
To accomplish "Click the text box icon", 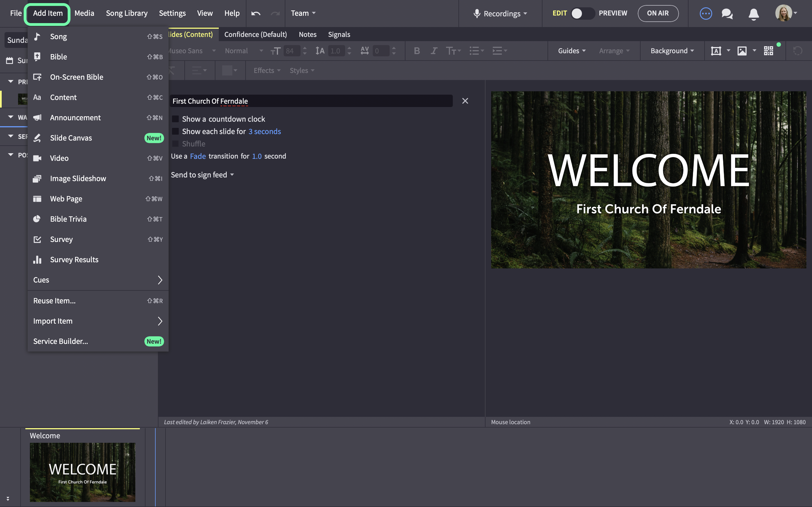I will tap(716, 51).
